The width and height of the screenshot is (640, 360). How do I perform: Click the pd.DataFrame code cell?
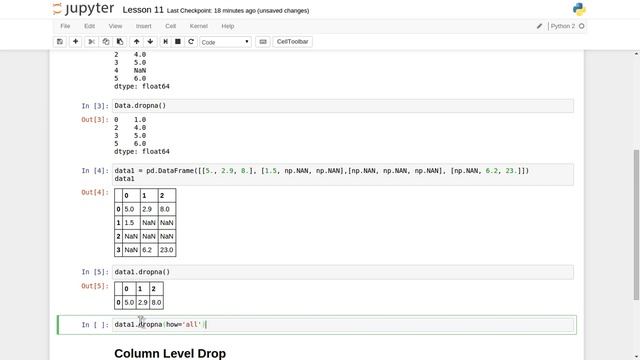[343, 175]
